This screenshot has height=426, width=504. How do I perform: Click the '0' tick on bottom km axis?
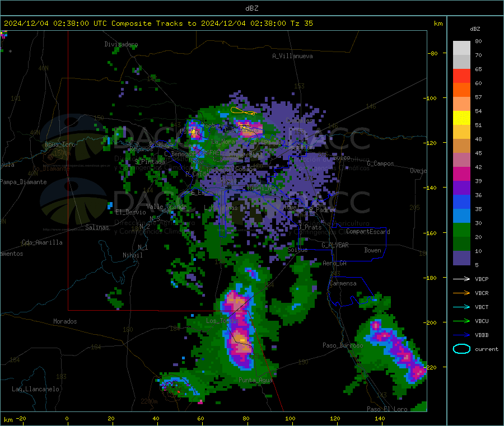67,418
